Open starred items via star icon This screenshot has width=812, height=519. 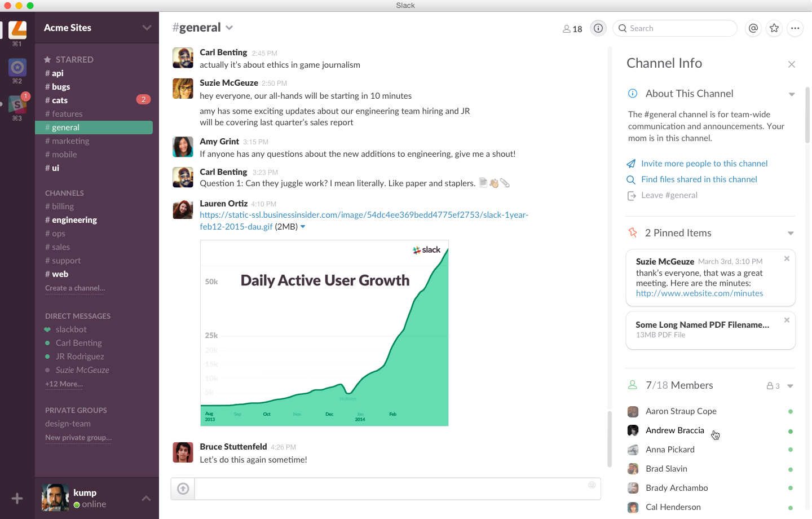pyautogui.click(x=774, y=28)
